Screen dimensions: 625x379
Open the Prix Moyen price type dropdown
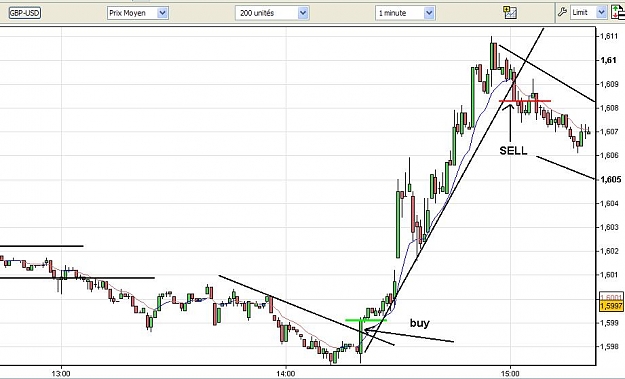[x=138, y=13]
